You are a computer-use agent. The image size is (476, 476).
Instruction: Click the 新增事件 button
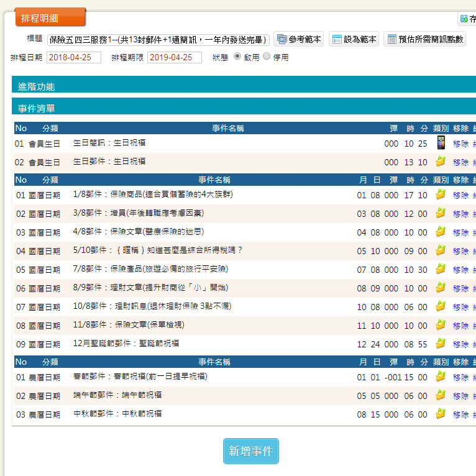click(x=251, y=451)
